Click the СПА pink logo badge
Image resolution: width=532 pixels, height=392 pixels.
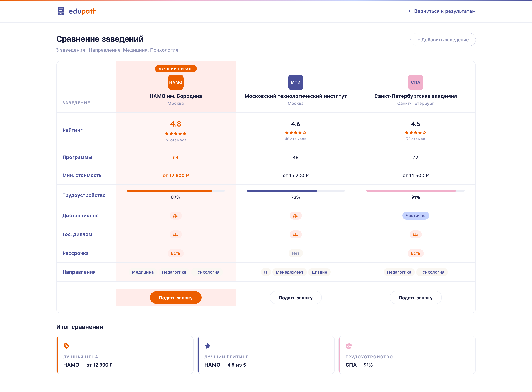pyautogui.click(x=416, y=82)
